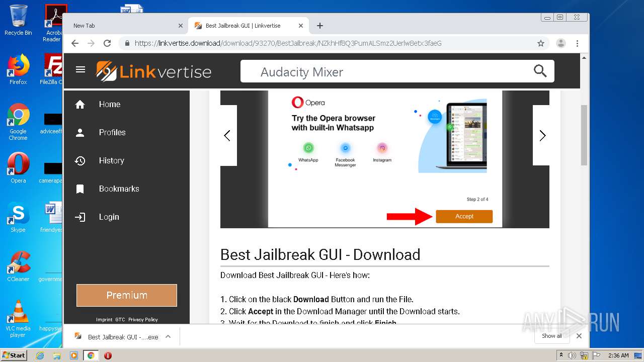The image size is (644, 362).
Task: Close the New Tab tab
Action: tap(181, 26)
